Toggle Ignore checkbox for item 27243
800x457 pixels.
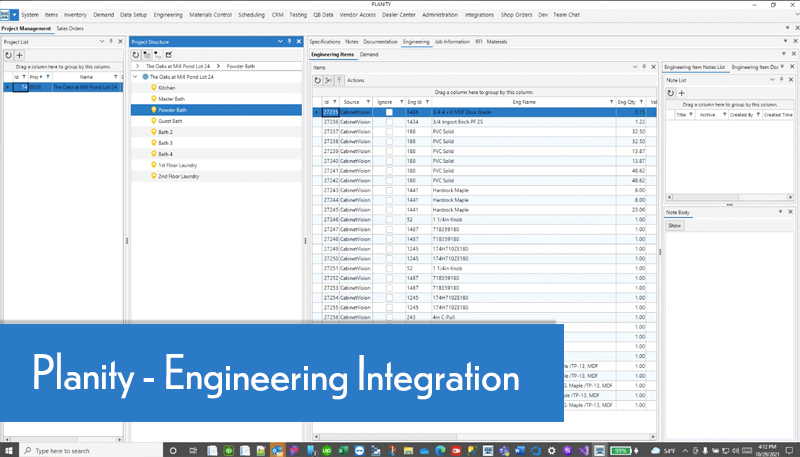tap(389, 190)
